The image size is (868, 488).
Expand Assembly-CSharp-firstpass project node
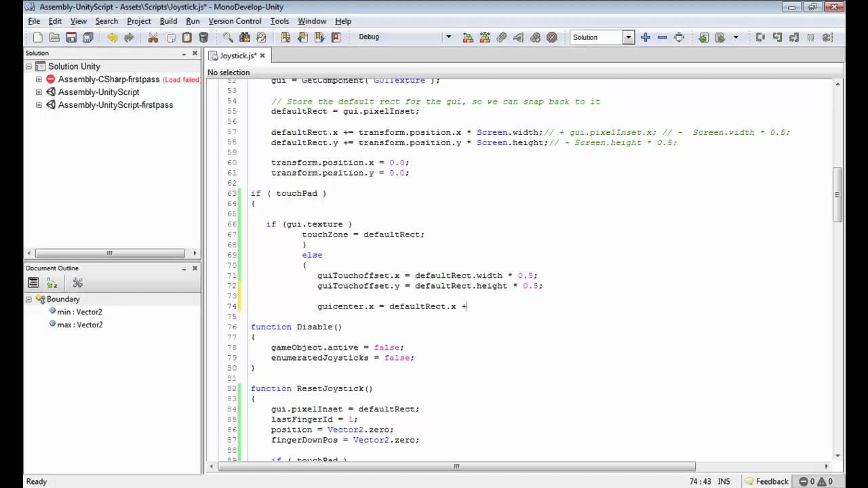pyautogui.click(x=39, y=79)
